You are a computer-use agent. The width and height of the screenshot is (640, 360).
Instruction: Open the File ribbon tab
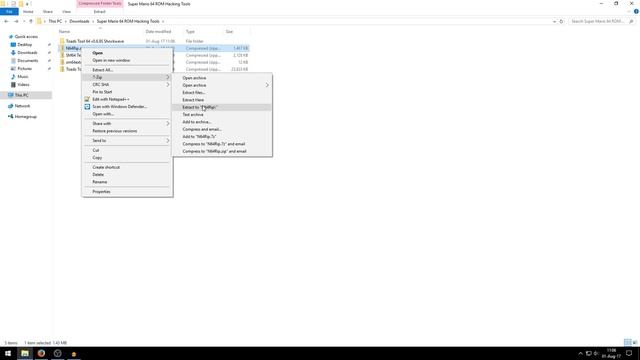9,11
